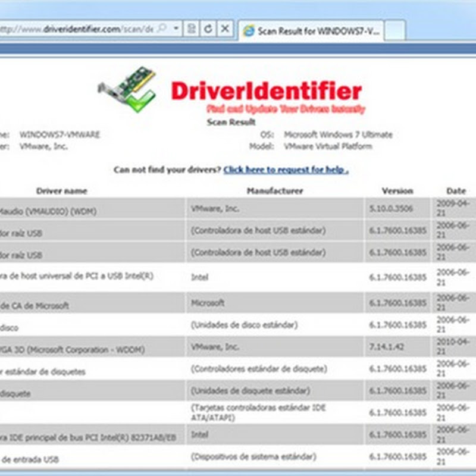Image resolution: width=476 pixels, height=476 pixels.
Task: Click the compatibility view icon
Action: (x=191, y=29)
